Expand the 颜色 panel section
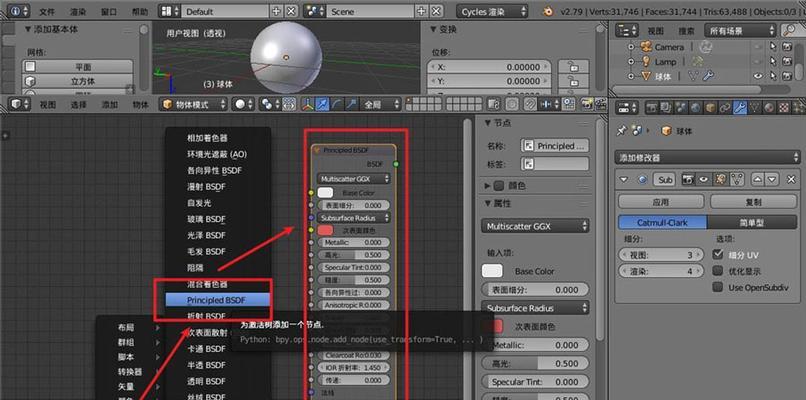806x400 pixels. 488,186
